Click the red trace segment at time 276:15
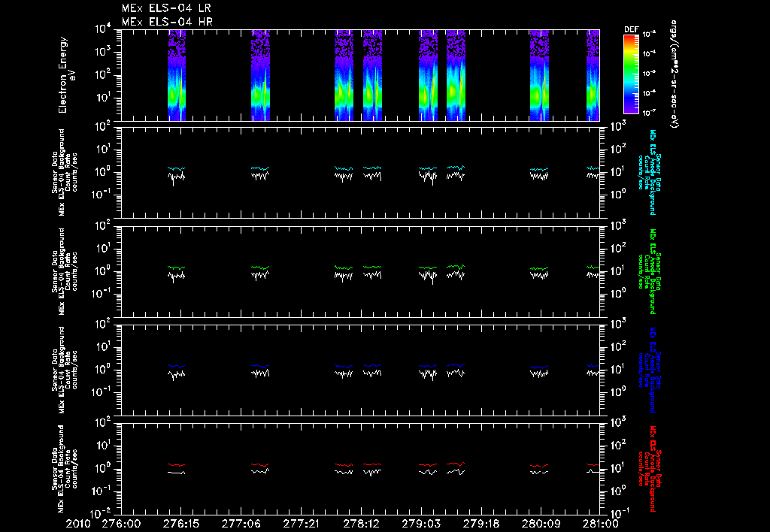The width and height of the screenshot is (770, 532). pos(176,465)
